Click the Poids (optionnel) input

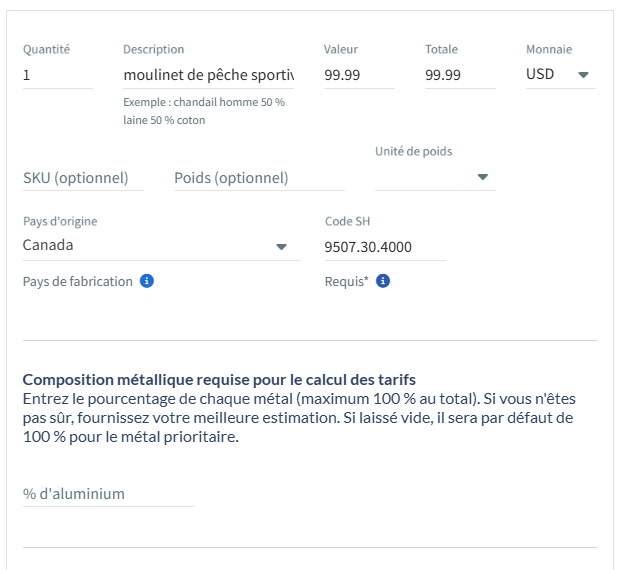(258, 178)
